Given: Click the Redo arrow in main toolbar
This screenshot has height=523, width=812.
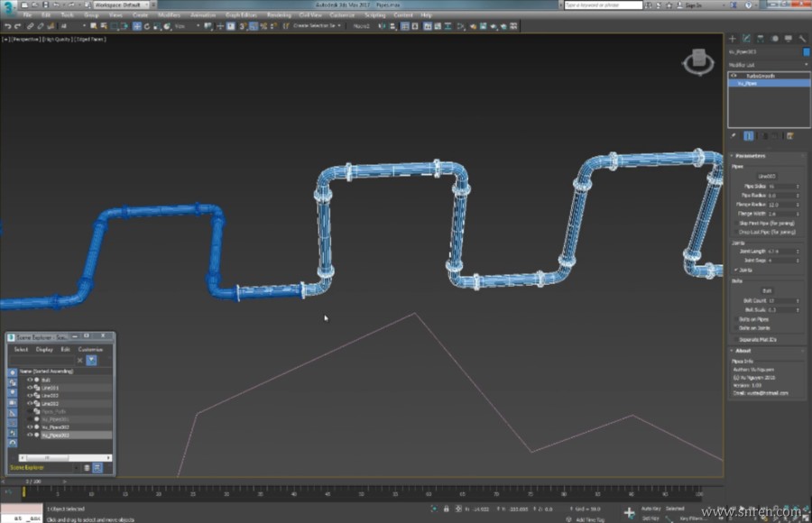Looking at the screenshot, I should (18, 26).
